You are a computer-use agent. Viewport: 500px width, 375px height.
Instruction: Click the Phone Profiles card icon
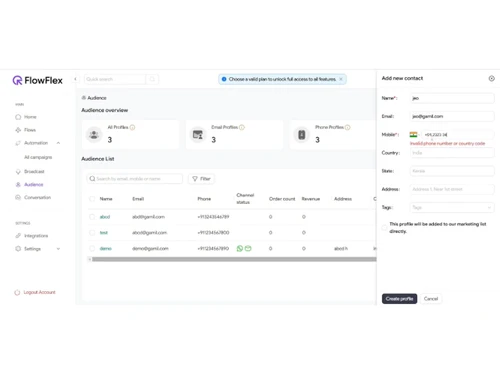point(302,134)
